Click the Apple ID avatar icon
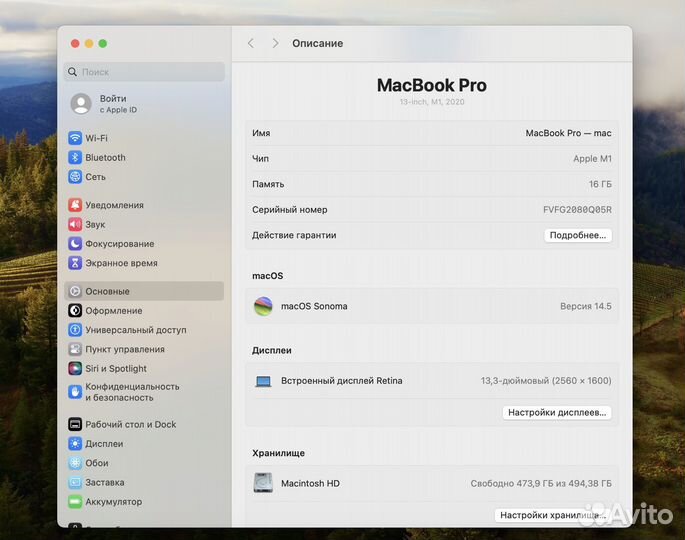This screenshot has width=685, height=540. pyautogui.click(x=81, y=104)
